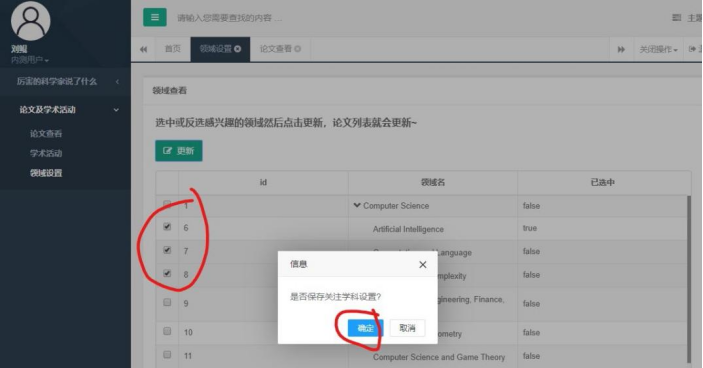Click the Artificial Intelligence row name
Image resolution: width=703 pixels, height=368 pixels.
pyautogui.click(x=408, y=229)
